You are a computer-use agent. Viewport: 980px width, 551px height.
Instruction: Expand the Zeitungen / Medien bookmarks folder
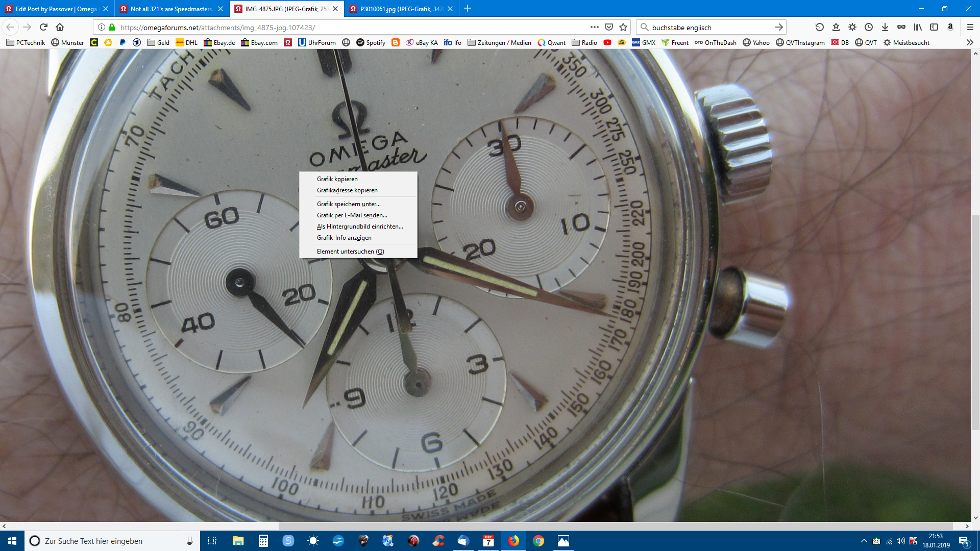pyautogui.click(x=499, y=42)
